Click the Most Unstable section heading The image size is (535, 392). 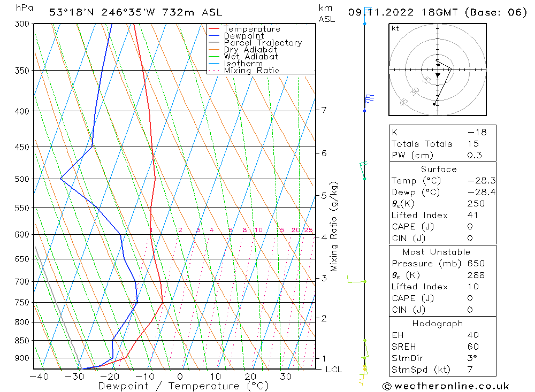point(437,252)
